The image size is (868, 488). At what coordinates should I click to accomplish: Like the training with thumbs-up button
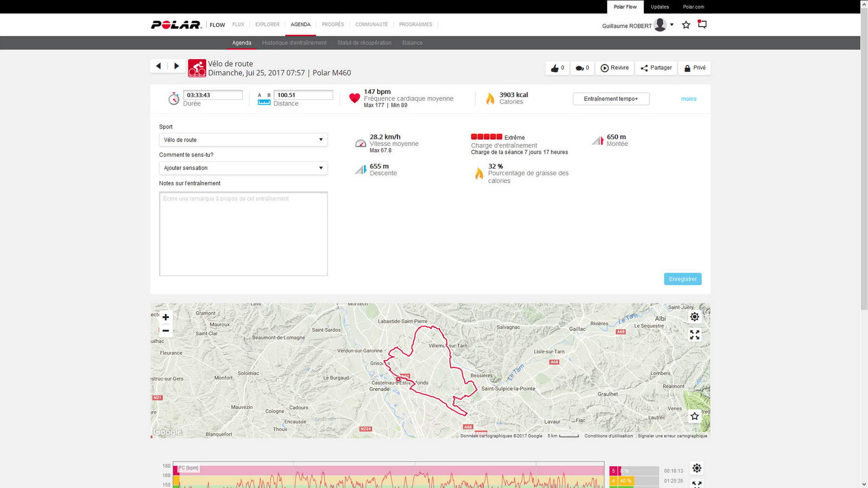(557, 68)
